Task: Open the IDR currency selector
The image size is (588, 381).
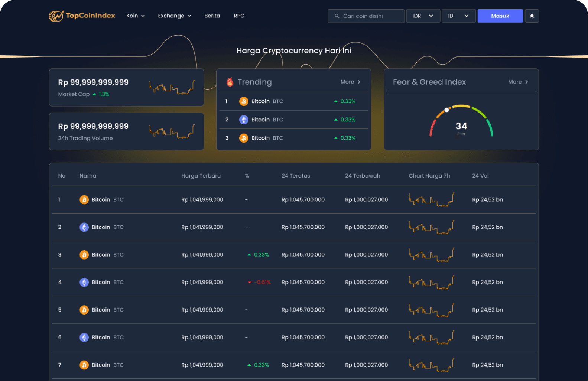Action: [423, 16]
